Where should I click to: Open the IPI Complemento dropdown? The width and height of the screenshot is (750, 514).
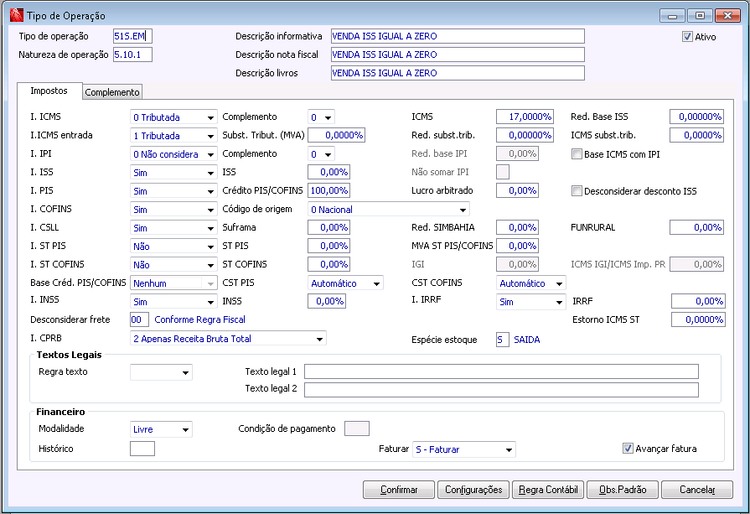point(321,154)
